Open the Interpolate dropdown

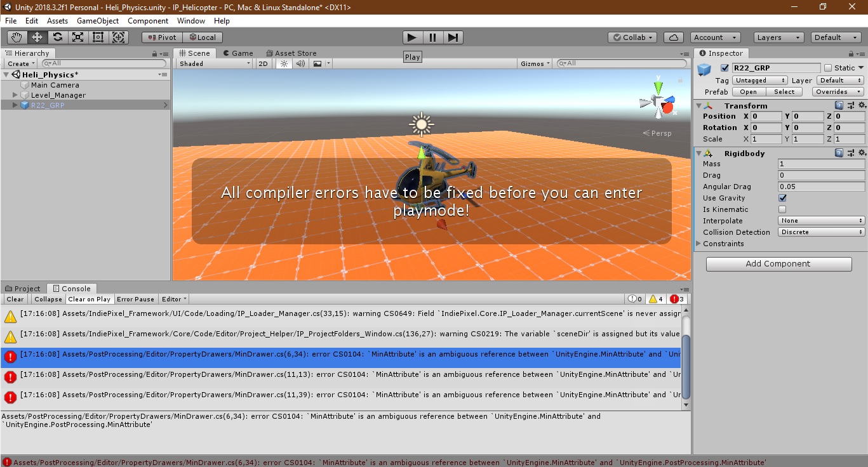coord(821,220)
